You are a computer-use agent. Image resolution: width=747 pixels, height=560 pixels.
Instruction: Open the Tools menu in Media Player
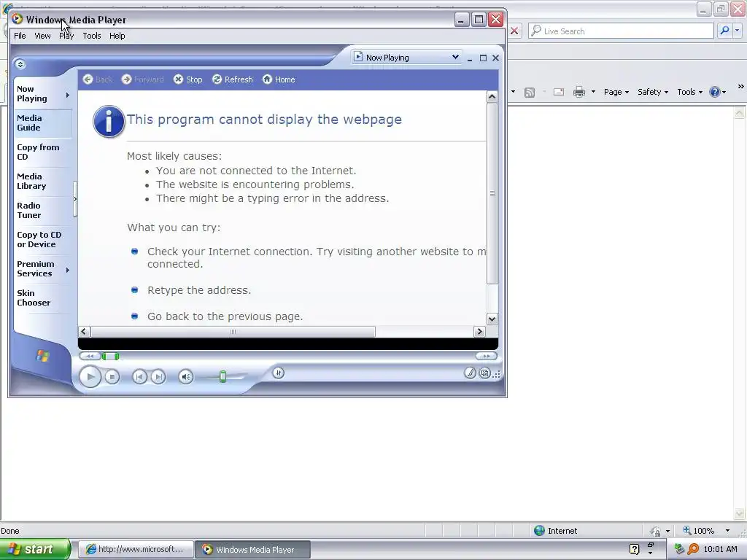pos(91,36)
